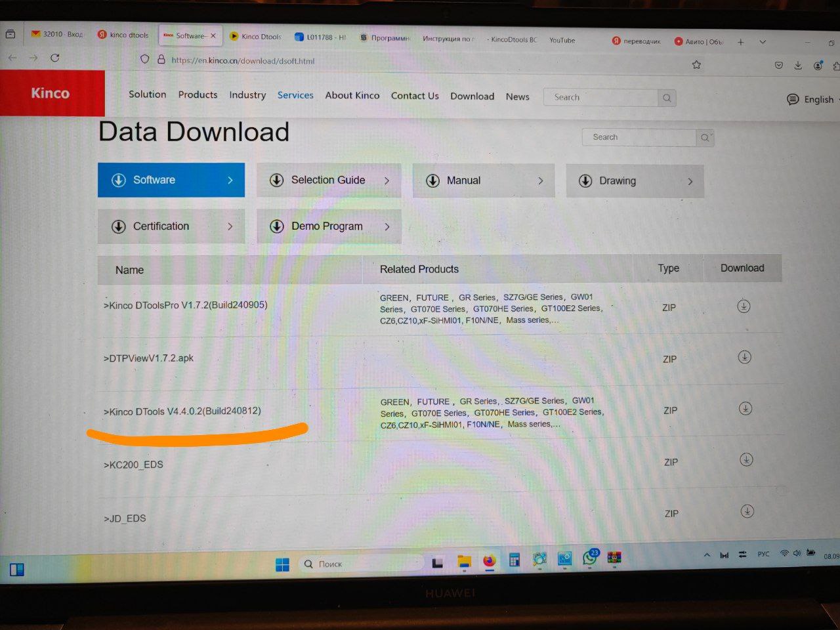840x630 pixels.
Task: Switch to the L011788 browser tab
Action: (321, 37)
